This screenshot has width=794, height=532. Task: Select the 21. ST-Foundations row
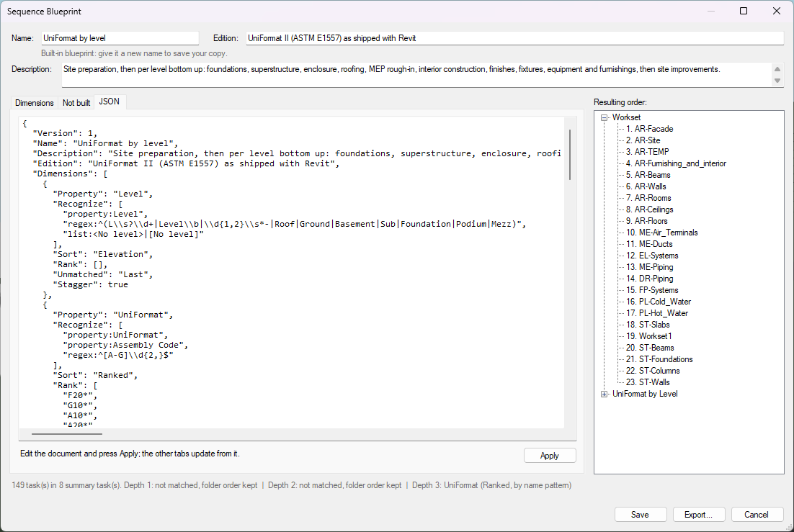coord(659,359)
